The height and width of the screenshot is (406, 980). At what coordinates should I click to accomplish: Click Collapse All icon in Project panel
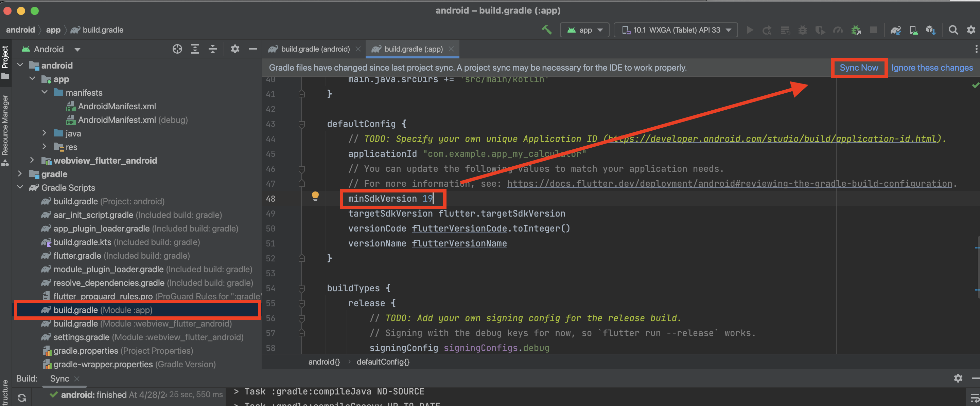coord(213,49)
